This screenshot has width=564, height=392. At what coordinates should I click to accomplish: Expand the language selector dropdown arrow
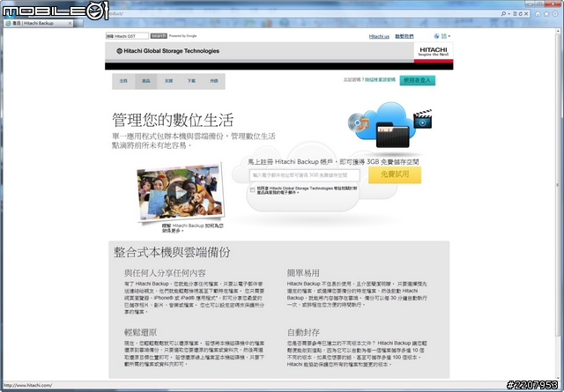click(x=449, y=36)
